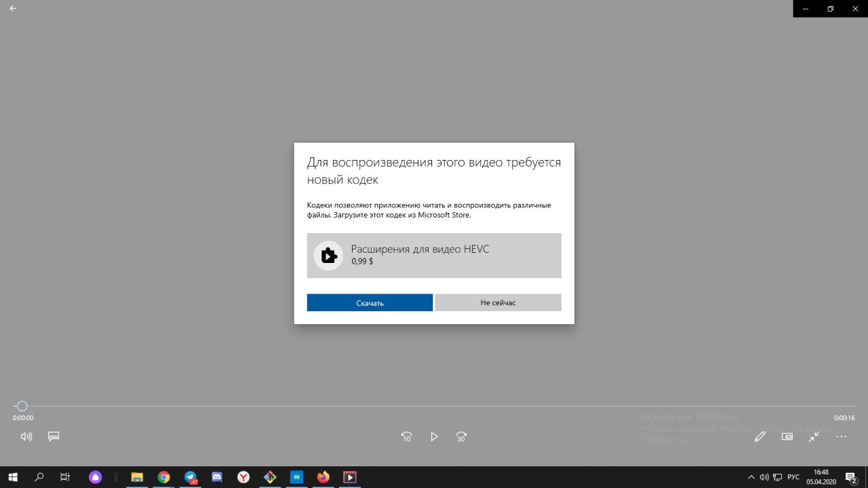Open the more options ellipsis menu
The width and height of the screenshot is (868, 488).
[x=842, y=436]
